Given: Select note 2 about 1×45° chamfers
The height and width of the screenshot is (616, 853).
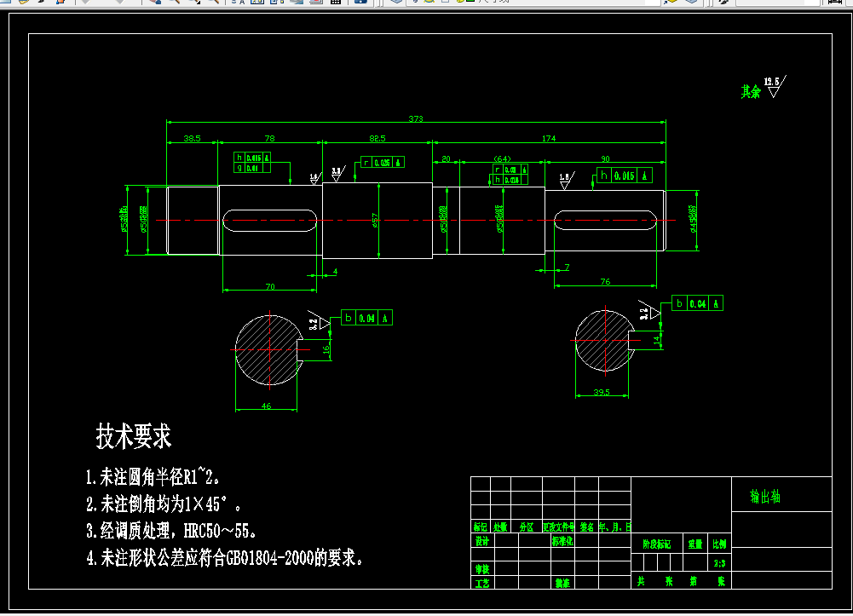Looking at the screenshot, I should [x=164, y=504].
